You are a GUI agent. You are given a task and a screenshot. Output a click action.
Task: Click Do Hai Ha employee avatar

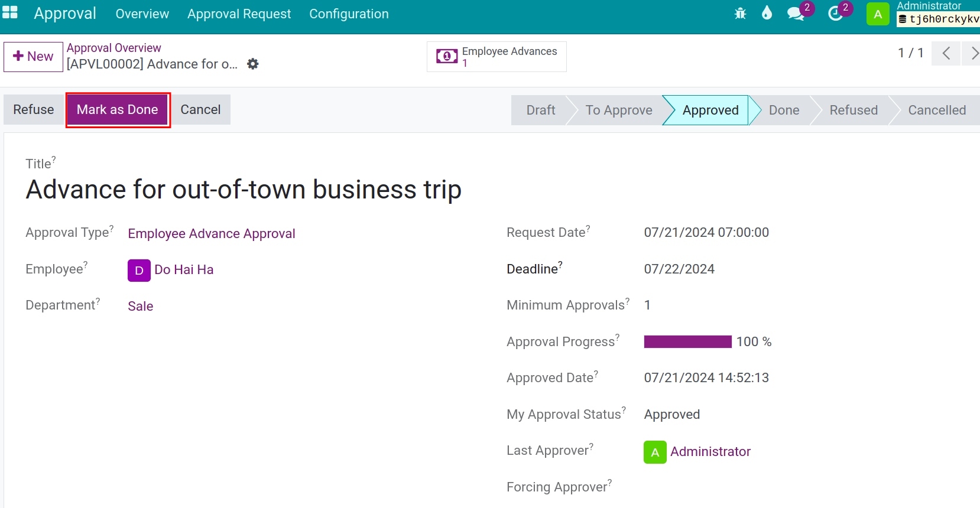[139, 270]
